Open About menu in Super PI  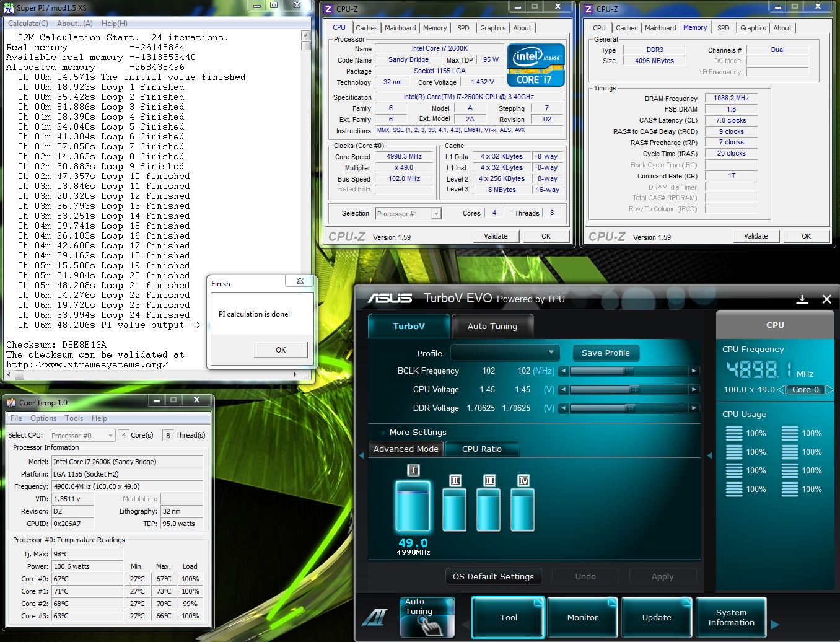pyautogui.click(x=75, y=24)
